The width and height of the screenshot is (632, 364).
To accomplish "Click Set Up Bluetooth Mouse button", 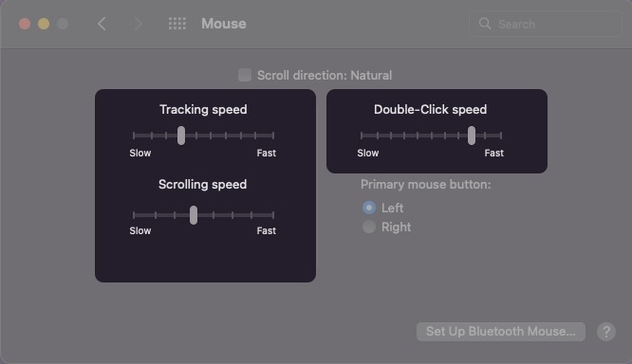I will (501, 332).
